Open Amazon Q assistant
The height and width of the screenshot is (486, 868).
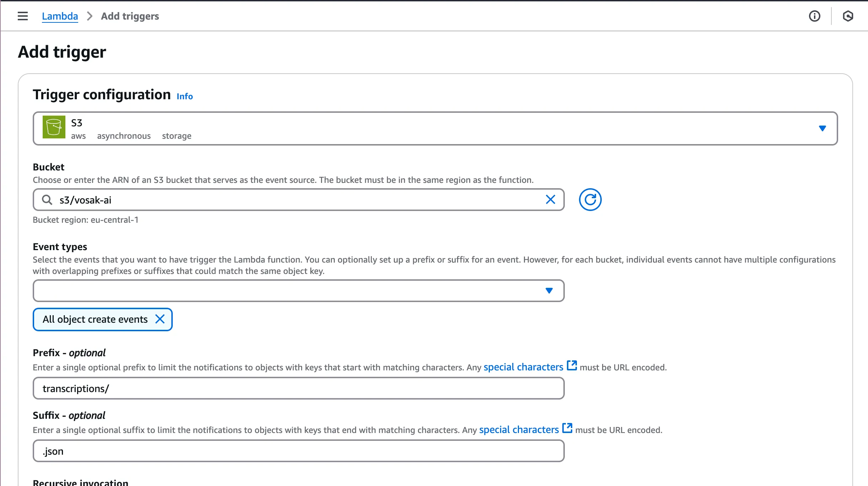pos(848,16)
